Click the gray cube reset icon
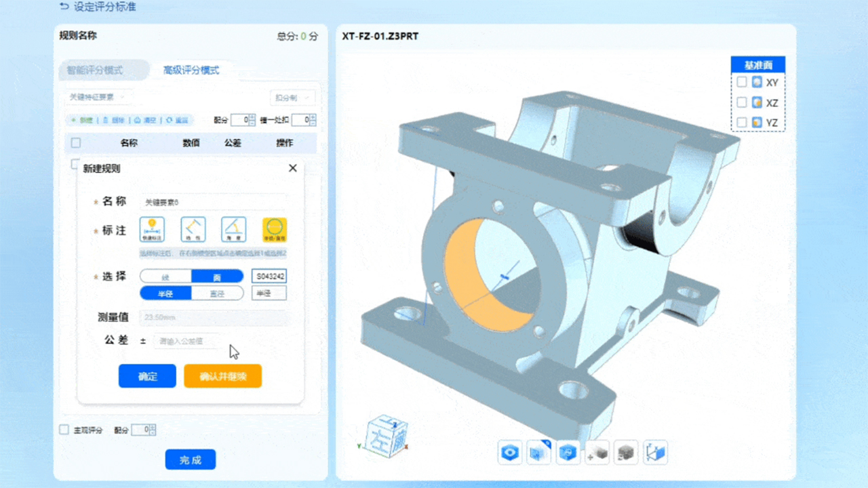The height and width of the screenshot is (488, 868). tap(627, 452)
